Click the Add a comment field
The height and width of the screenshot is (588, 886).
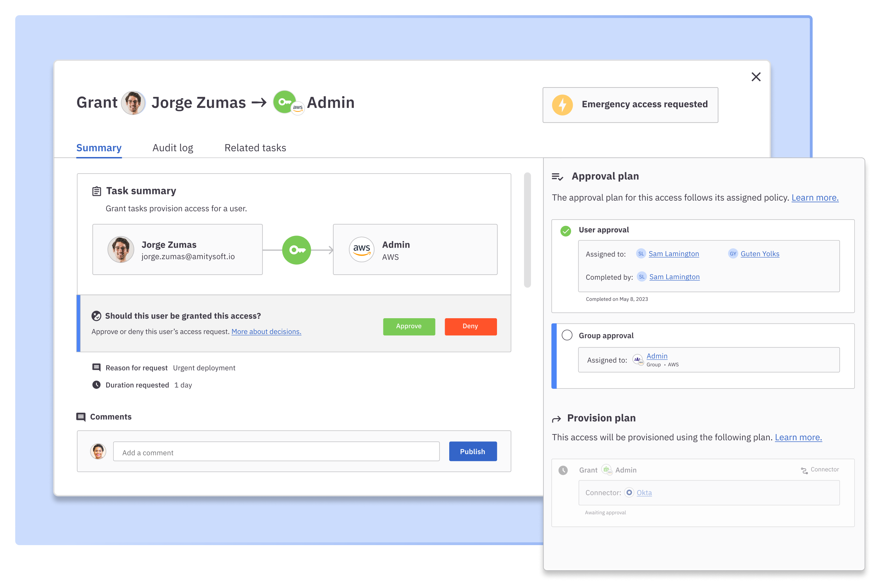pos(276,452)
